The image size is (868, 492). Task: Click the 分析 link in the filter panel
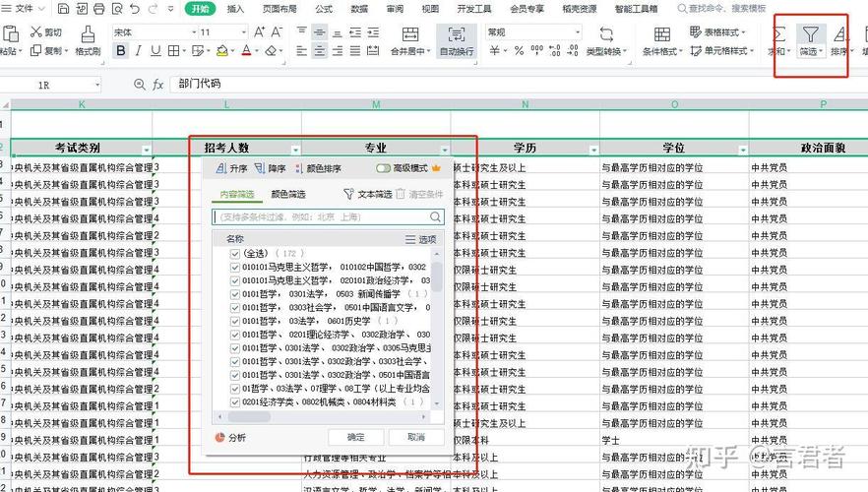point(231,437)
